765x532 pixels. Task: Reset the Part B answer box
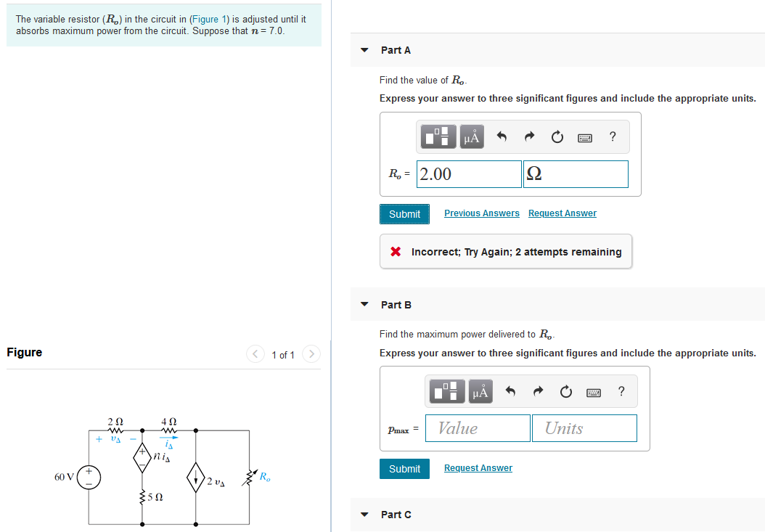(x=565, y=392)
